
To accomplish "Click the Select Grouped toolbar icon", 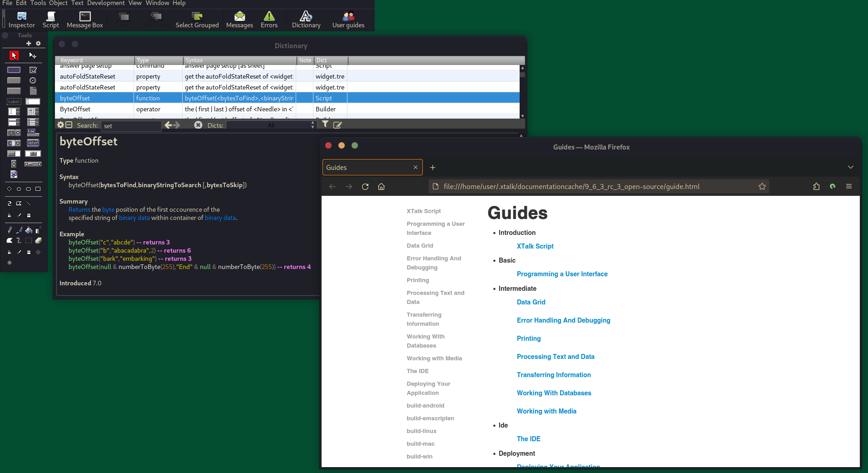I will point(197,20).
